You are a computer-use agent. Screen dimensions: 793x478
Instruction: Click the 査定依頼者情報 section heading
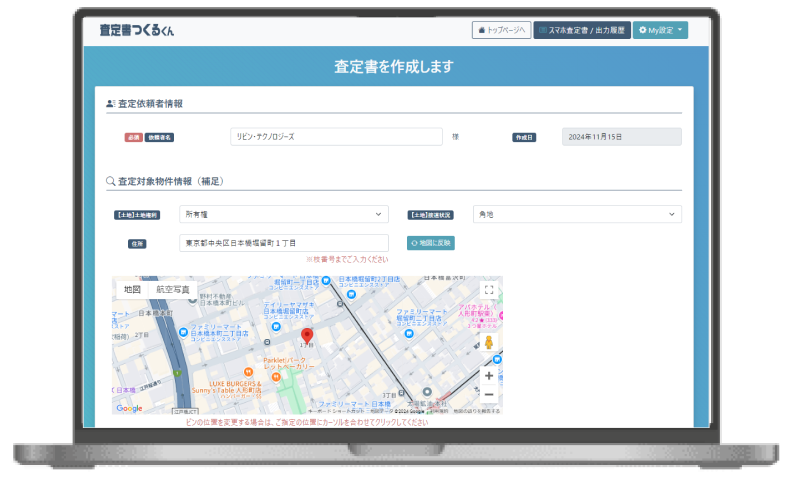145,104
